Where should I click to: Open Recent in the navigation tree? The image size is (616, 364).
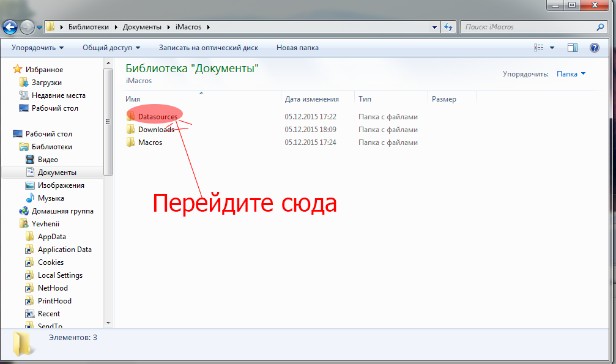49,314
